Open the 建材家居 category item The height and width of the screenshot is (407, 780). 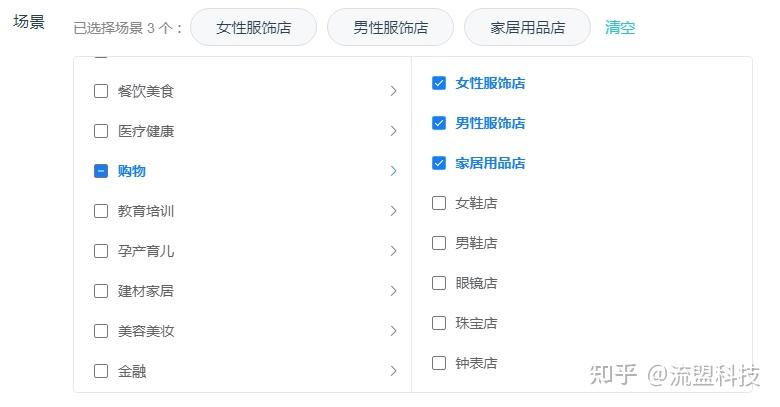(x=146, y=291)
